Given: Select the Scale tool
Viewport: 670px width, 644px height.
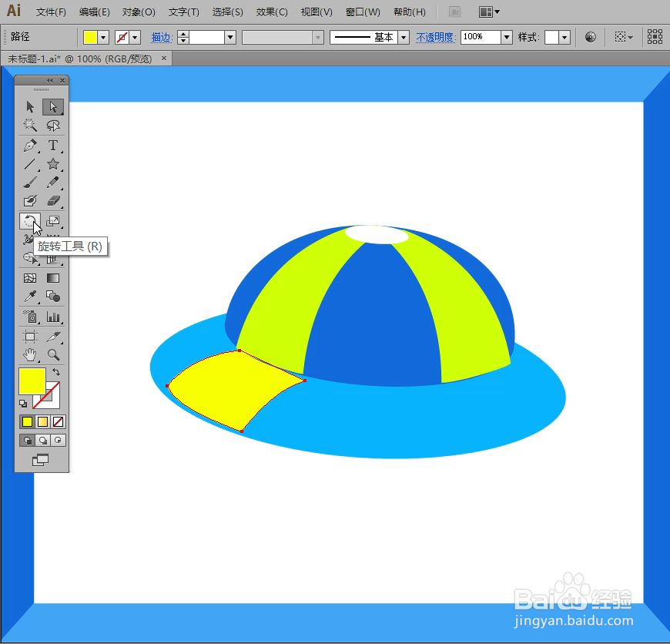Looking at the screenshot, I should [53, 221].
